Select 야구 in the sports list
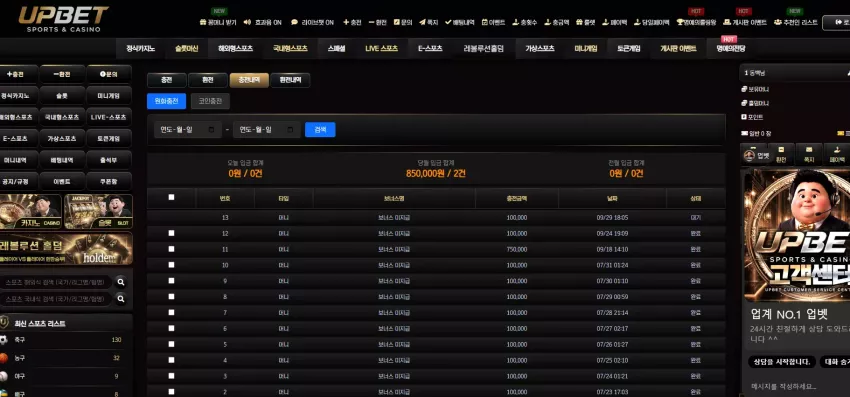850x397 pixels. tap(66, 376)
